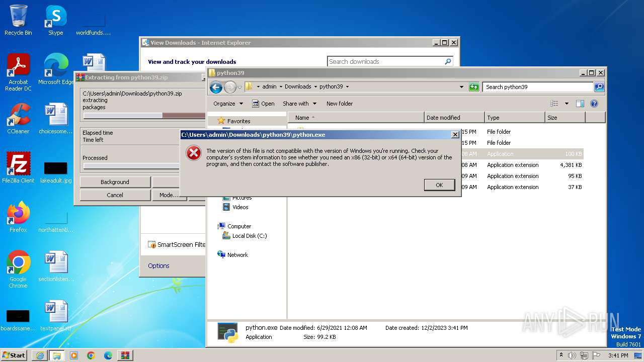Click the search magnifier in python39 window
The width and height of the screenshot is (644, 362).
click(x=599, y=87)
